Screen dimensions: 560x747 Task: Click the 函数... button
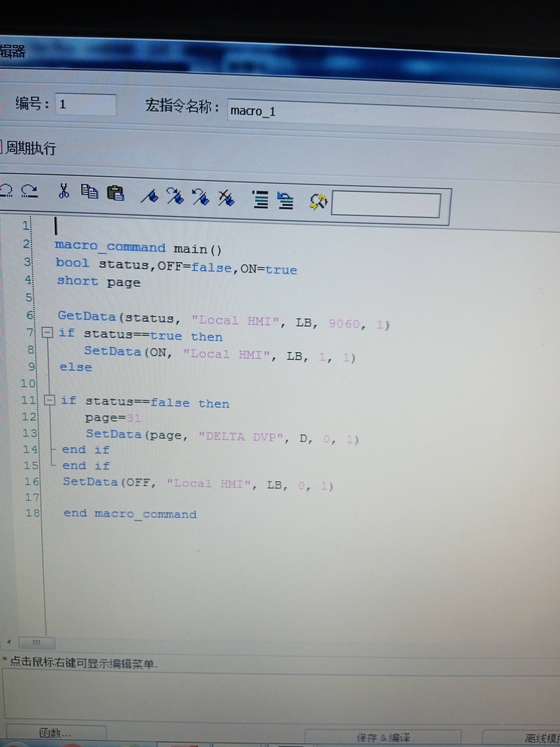(x=56, y=733)
